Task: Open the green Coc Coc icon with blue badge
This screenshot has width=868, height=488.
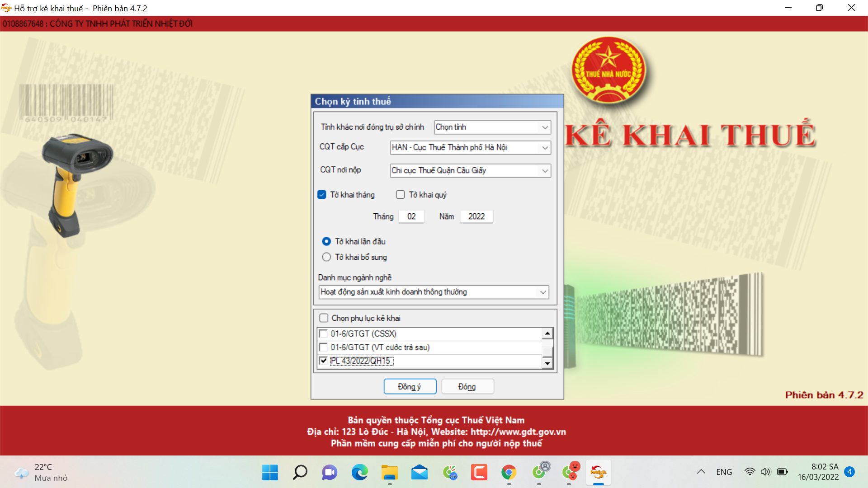Action: coord(449,473)
